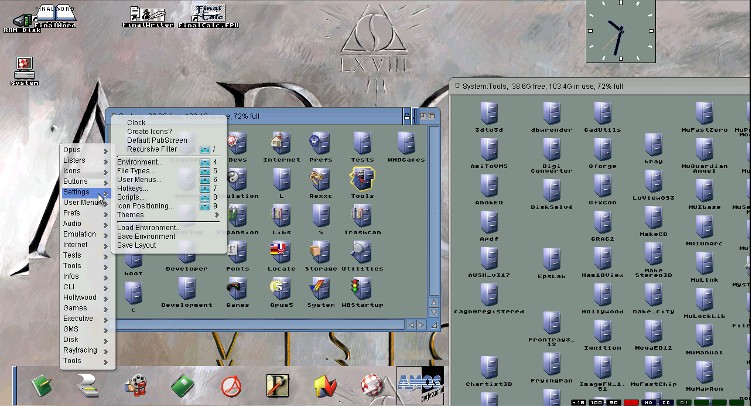The height and width of the screenshot is (406, 751).
Task: Click Save Layout menu entry
Action: [137, 244]
